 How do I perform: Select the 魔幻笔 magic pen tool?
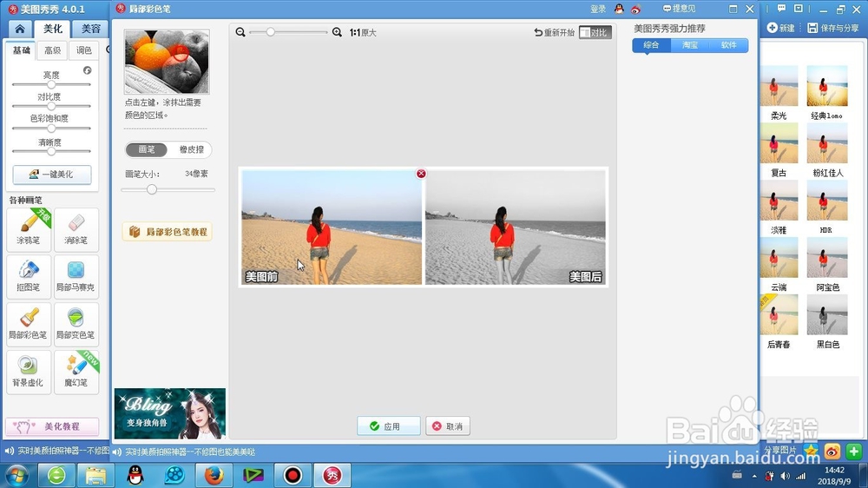76,372
